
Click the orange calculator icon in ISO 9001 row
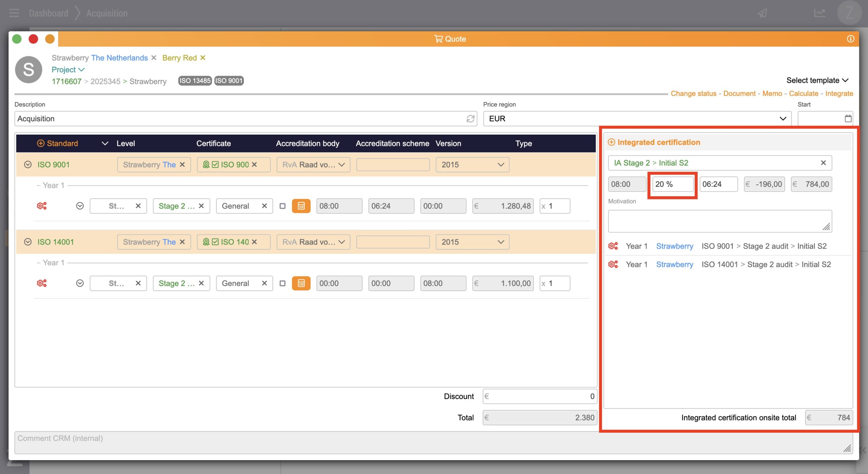[x=301, y=206]
